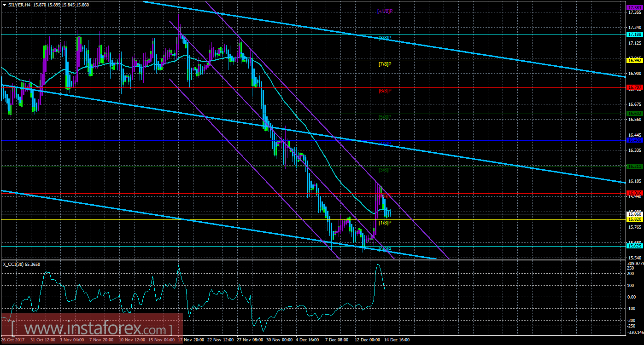Click the 7 Dec 08:00 time label
The image size is (644, 345).
(x=338, y=340)
